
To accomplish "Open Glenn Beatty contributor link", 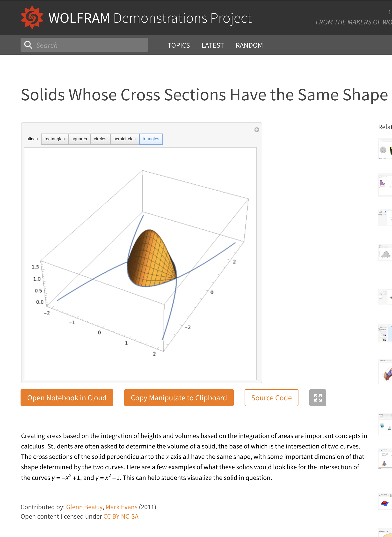I will 84,507.
